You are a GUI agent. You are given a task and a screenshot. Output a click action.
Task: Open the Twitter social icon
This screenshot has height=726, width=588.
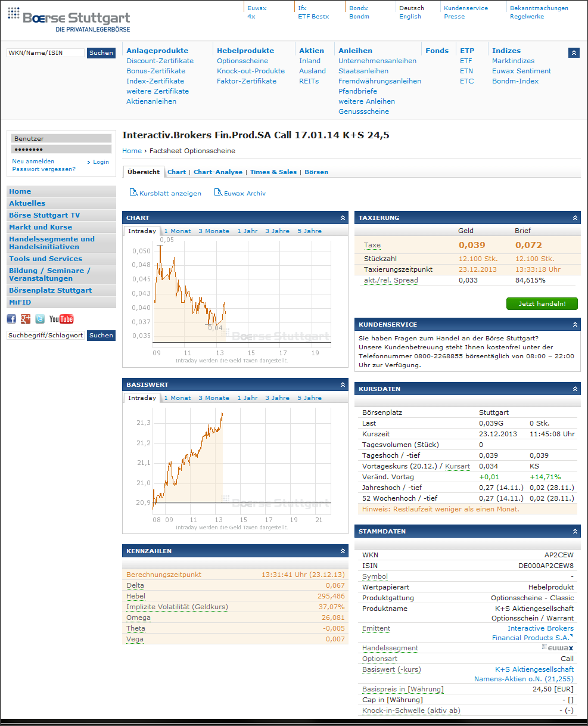click(x=40, y=319)
